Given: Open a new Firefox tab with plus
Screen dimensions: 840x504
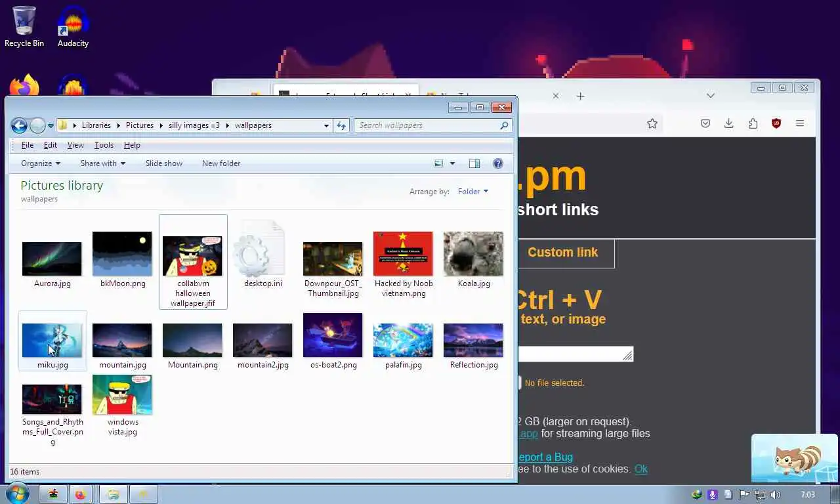Looking at the screenshot, I should coord(580,96).
